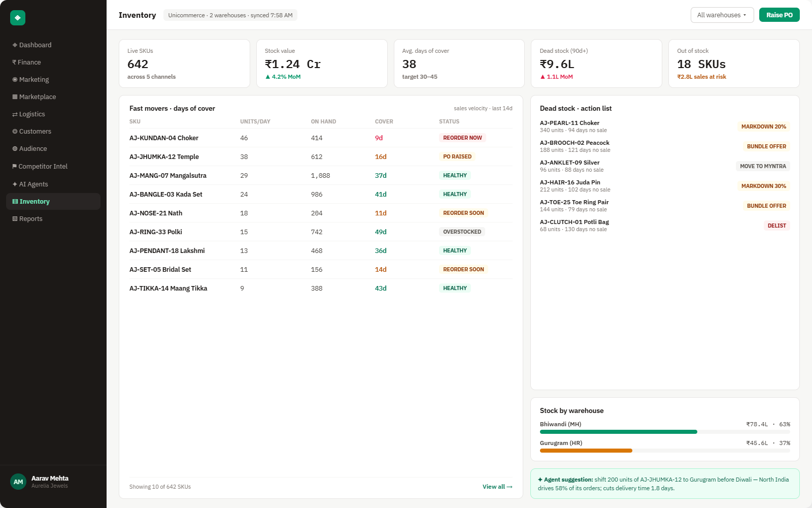Navigate to the Reports page
This screenshot has width=812, height=508.
tap(53, 219)
